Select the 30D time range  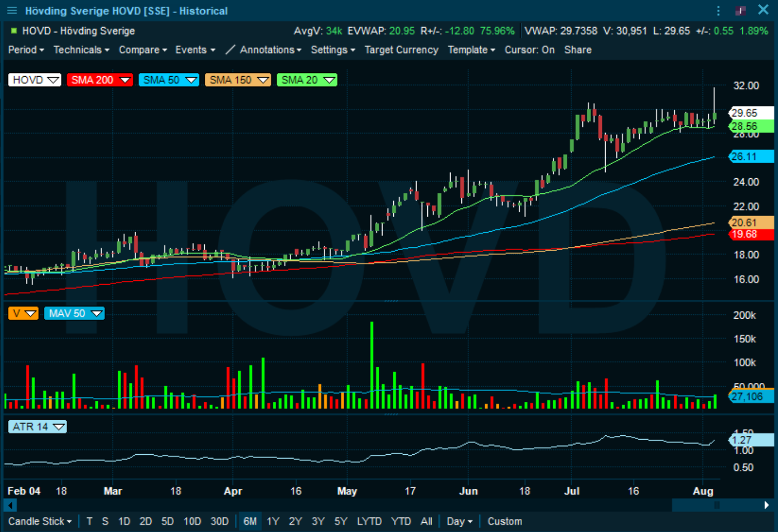[x=219, y=521]
